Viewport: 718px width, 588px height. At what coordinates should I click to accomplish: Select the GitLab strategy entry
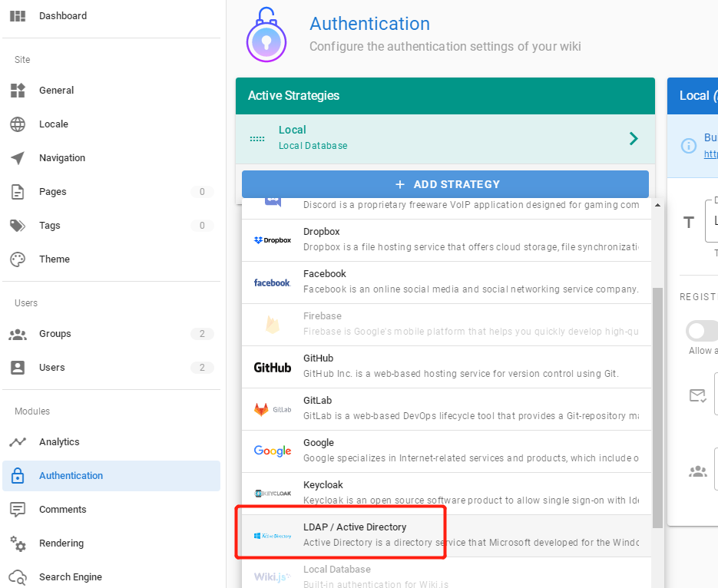pyautogui.click(x=446, y=409)
